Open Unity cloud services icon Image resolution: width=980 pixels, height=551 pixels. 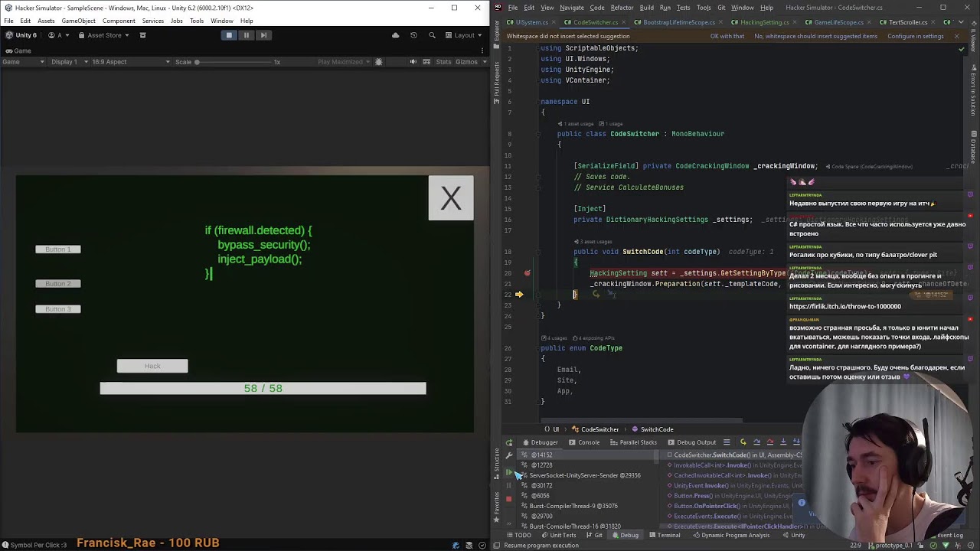395,35
